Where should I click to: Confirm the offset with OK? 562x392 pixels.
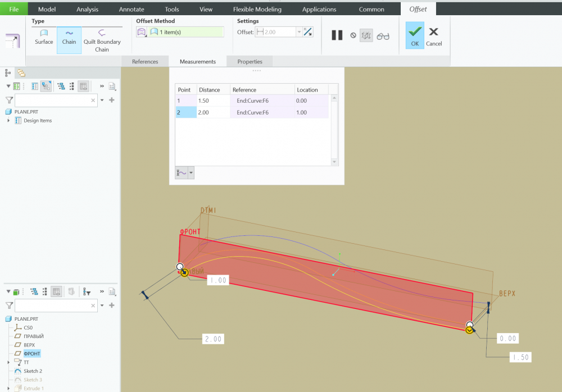point(415,35)
